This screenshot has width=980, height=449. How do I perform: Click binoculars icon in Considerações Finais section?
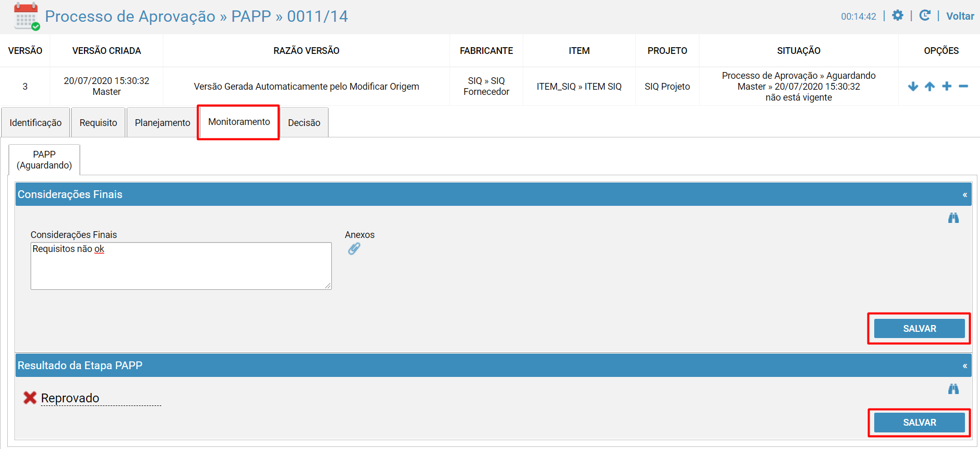coord(954,218)
